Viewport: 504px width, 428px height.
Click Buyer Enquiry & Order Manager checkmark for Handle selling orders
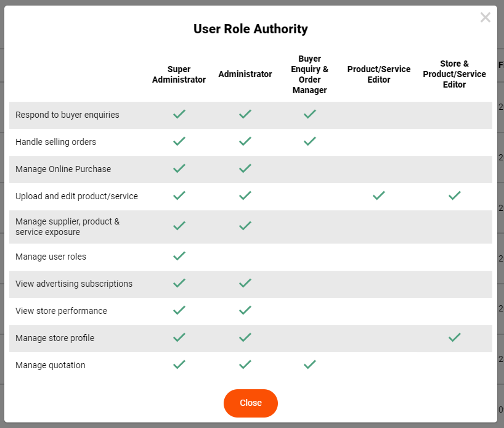pos(309,141)
